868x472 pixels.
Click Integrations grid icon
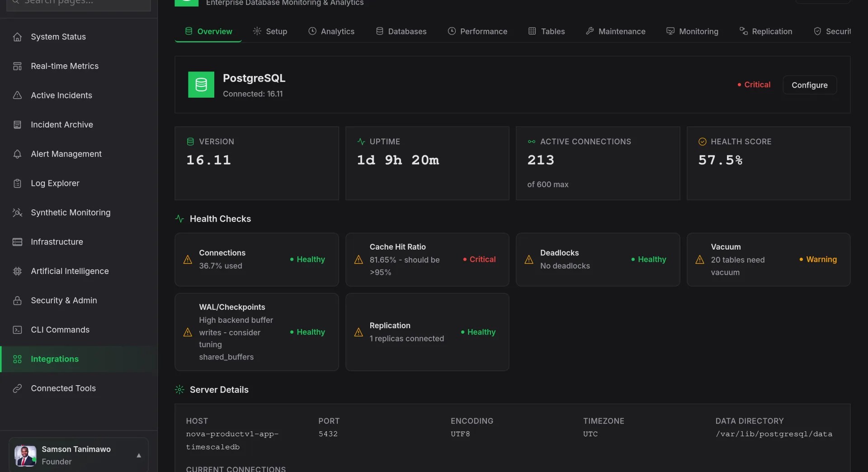[17, 359]
